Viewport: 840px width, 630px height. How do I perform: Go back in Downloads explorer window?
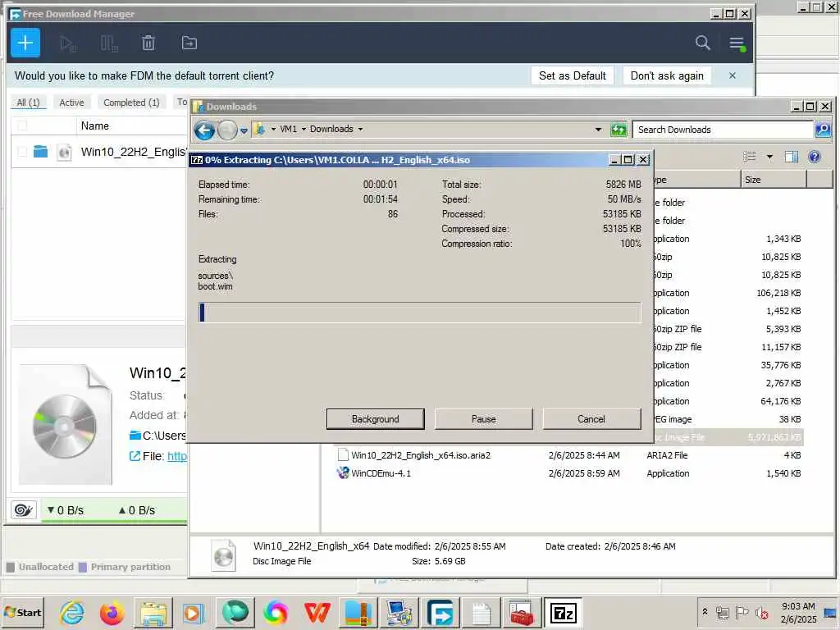(204, 130)
